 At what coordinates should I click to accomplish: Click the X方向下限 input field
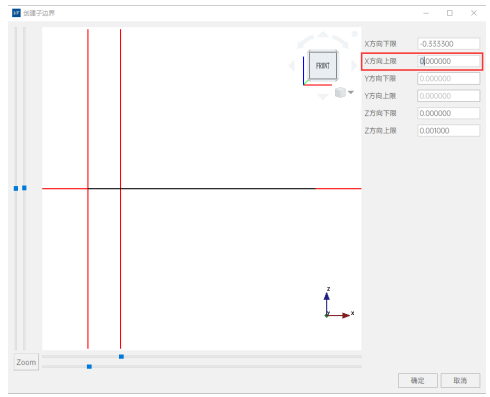(449, 44)
